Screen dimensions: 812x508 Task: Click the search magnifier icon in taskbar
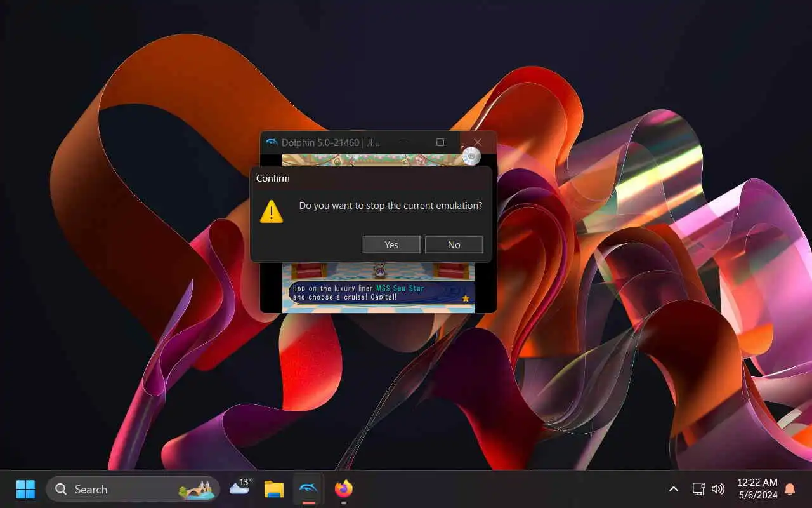(x=61, y=489)
